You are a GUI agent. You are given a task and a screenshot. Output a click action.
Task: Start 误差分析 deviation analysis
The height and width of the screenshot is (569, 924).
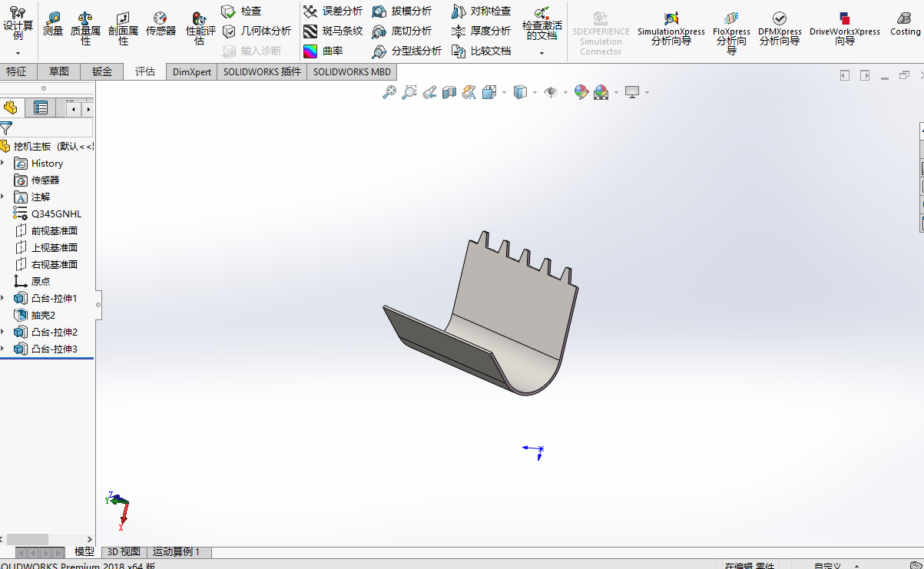pos(333,12)
